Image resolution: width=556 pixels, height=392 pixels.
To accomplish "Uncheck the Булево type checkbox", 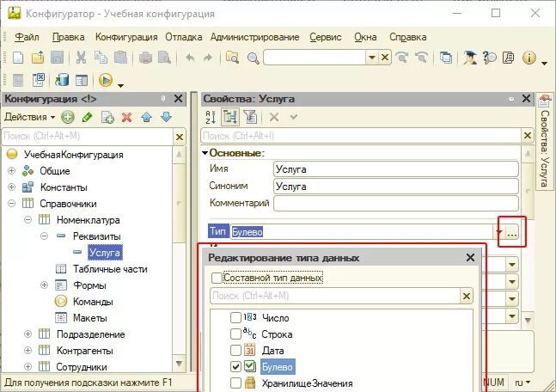I will (235, 366).
